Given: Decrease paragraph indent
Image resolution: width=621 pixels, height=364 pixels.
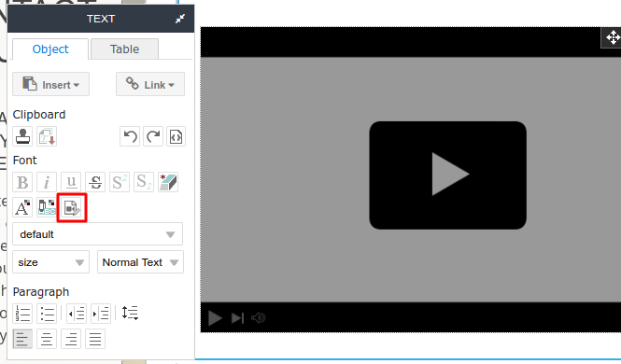Looking at the screenshot, I should tap(77, 314).
